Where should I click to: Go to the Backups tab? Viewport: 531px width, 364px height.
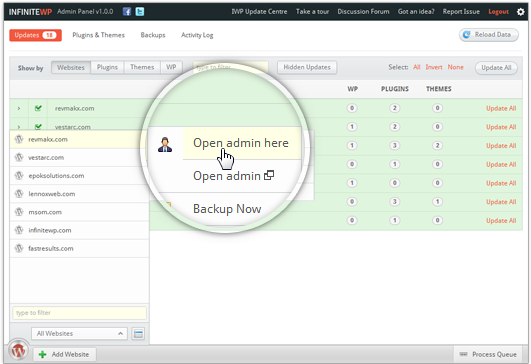pos(153,35)
